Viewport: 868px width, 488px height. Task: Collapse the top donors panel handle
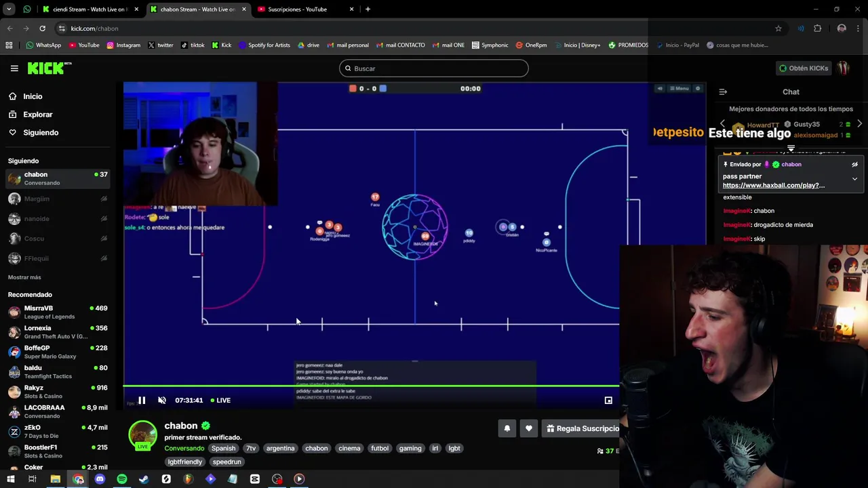pyautogui.click(x=791, y=148)
